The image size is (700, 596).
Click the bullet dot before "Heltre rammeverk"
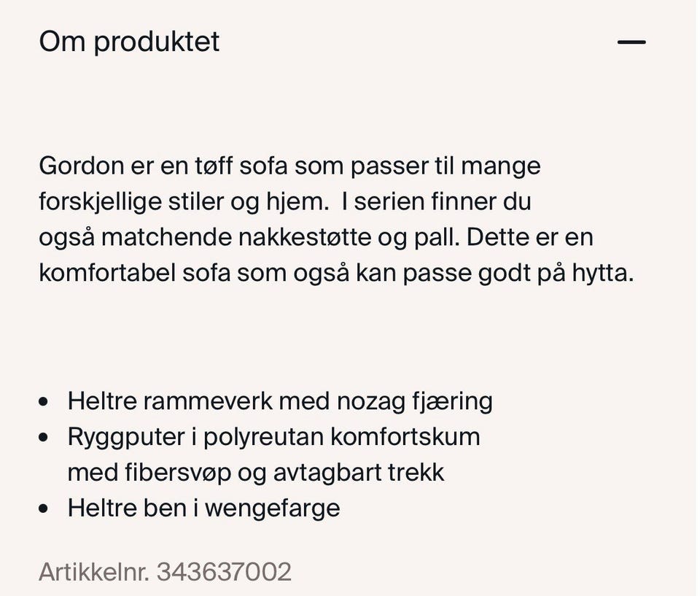43,402
